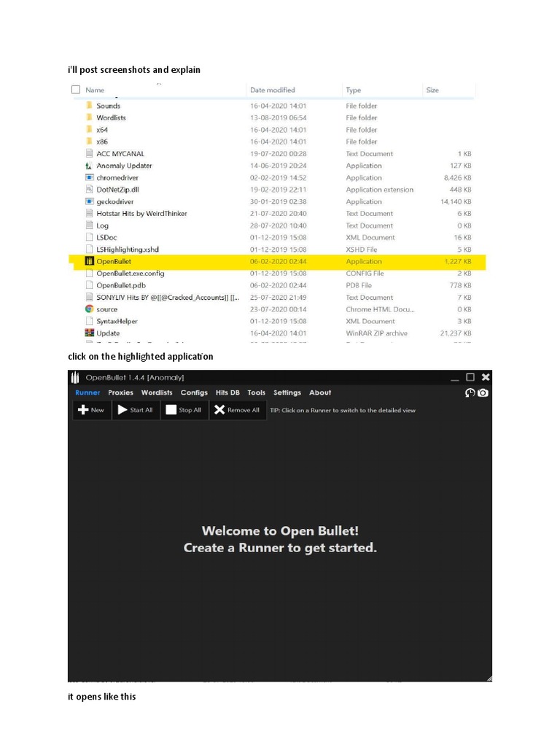Viewport: 560px width, 747px height.
Task: Open the Configs tab
Action: point(194,392)
